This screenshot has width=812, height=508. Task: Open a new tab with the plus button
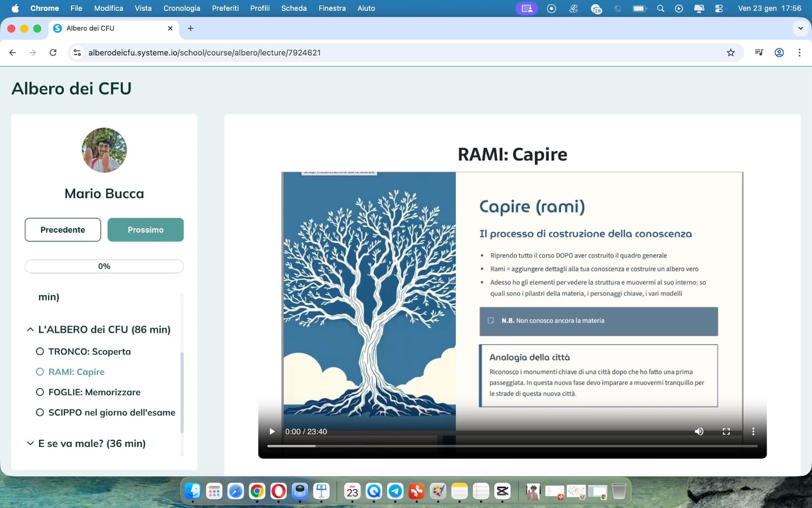pos(191,28)
